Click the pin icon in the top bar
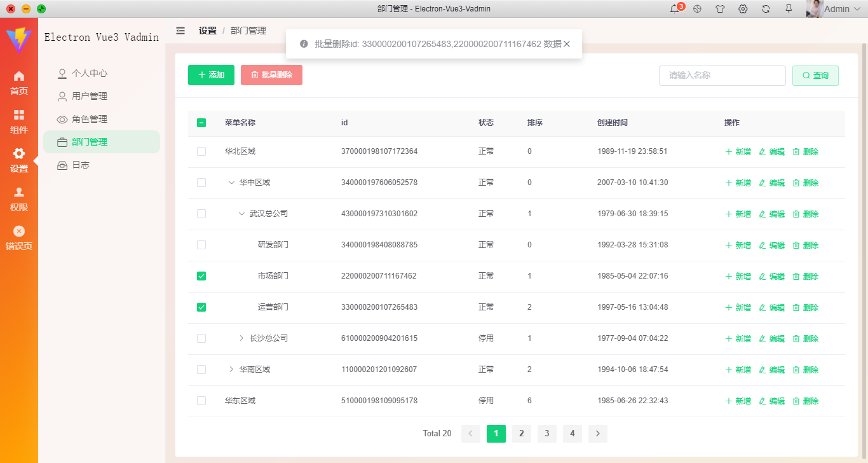Viewport: 868px width, 463px height. click(788, 9)
